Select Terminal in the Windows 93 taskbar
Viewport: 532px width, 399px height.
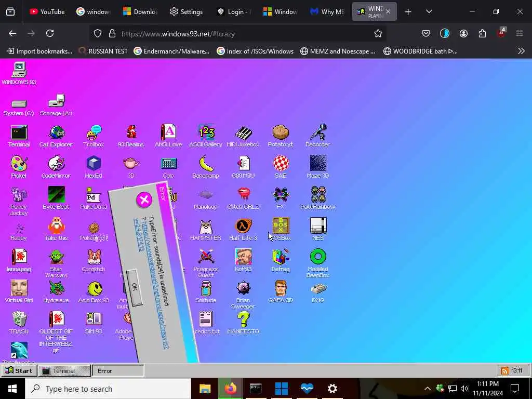click(x=64, y=371)
